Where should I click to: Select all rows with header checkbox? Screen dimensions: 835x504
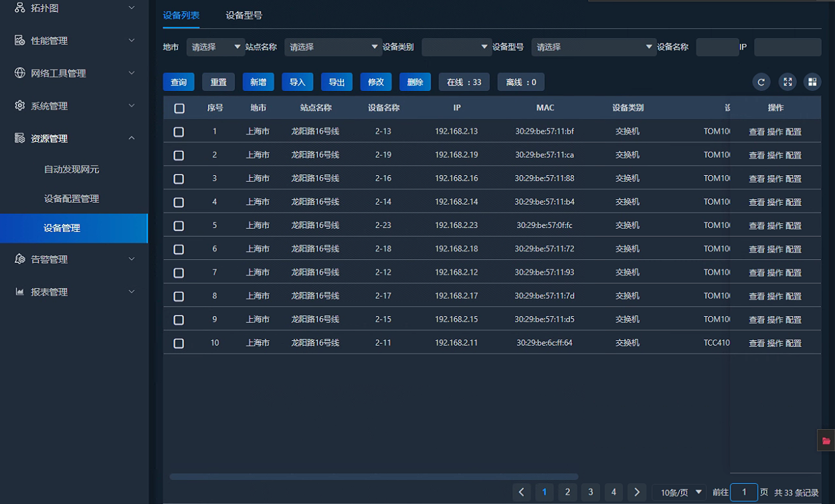[179, 108]
